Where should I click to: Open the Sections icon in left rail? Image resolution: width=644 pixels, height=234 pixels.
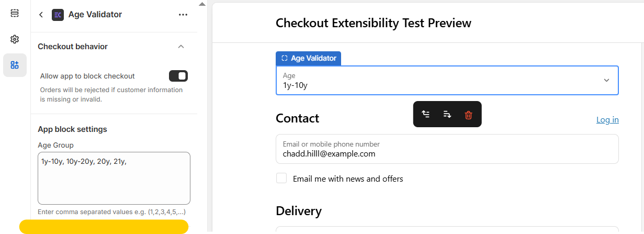point(15,13)
